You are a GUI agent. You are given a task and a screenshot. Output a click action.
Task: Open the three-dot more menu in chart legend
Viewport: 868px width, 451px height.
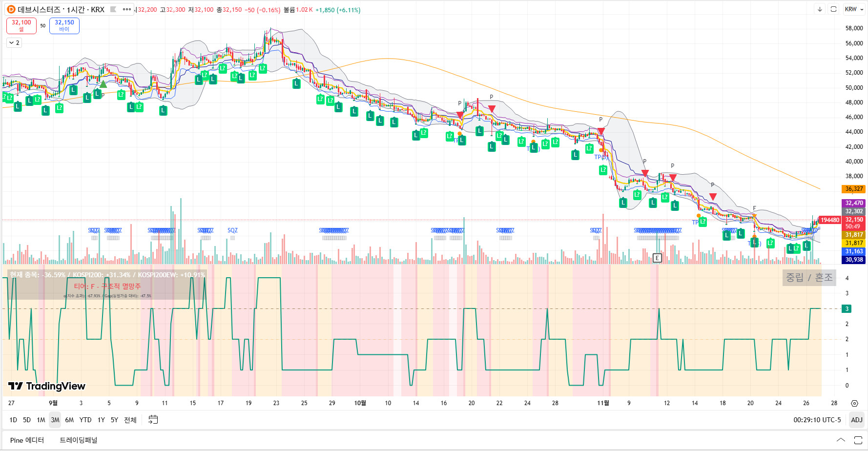point(127,9)
